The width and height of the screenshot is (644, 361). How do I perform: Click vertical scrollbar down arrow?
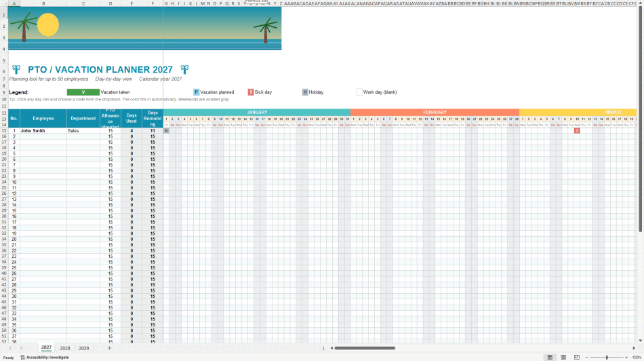tap(641, 341)
